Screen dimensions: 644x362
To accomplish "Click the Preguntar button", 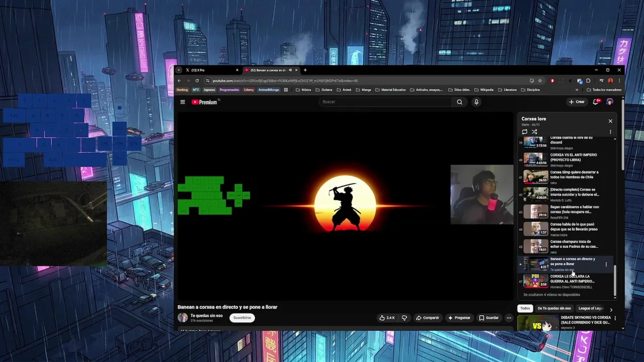I will (459, 318).
